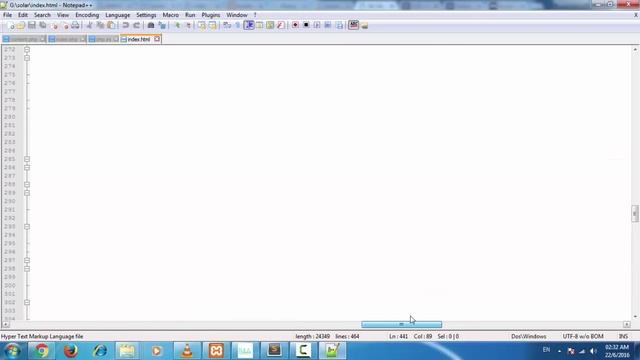Open the Macro menu
Image resolution: width=640 pixels, height=360 pixels.
pyautogui.click(x=171, y=15)
